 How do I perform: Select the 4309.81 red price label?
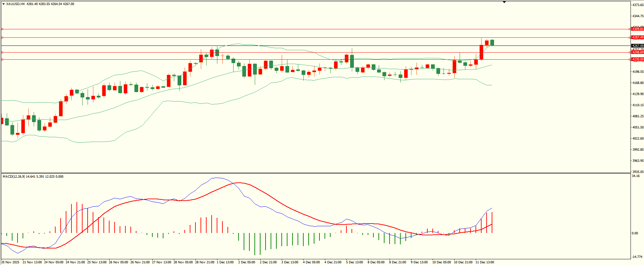click(637, 29)
